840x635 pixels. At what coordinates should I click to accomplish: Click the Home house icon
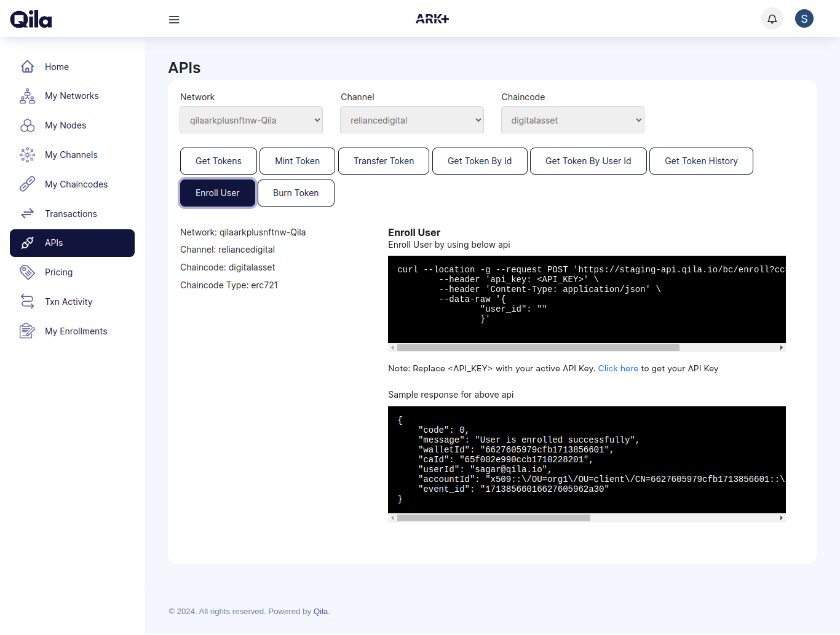tap(27, 66)
